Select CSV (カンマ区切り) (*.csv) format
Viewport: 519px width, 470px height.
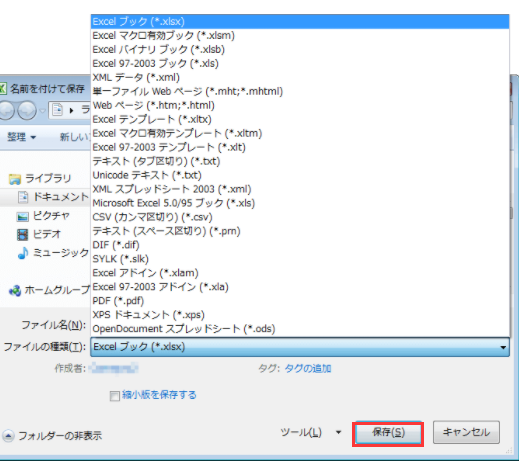click(300, 218)
